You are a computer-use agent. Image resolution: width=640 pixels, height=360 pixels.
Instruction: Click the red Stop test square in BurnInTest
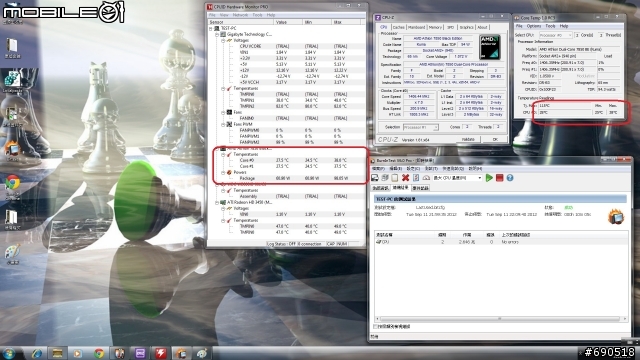(499, 178)
